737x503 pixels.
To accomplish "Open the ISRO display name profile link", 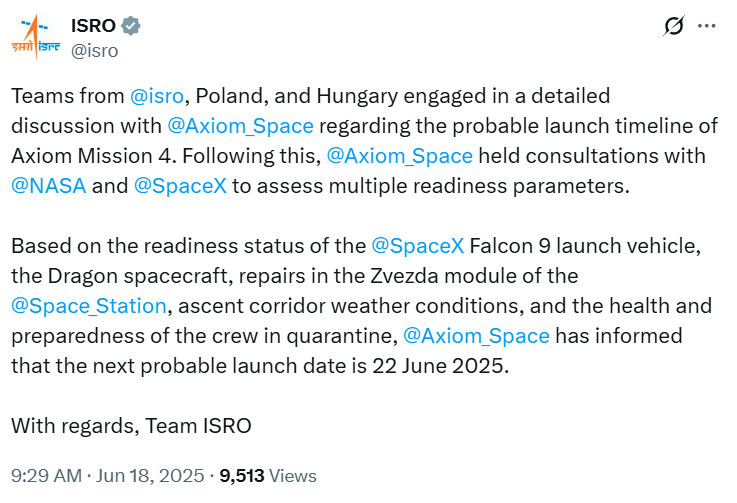I will (x=93, y=26).
